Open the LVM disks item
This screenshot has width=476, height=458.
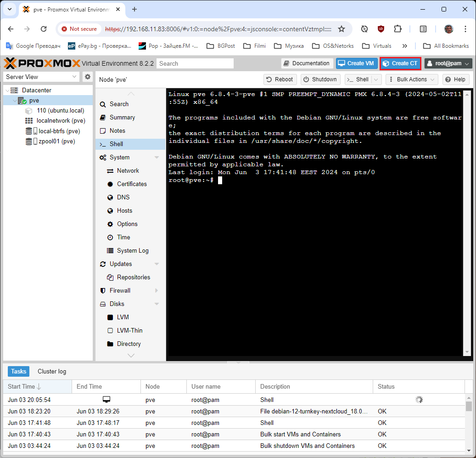130,317
